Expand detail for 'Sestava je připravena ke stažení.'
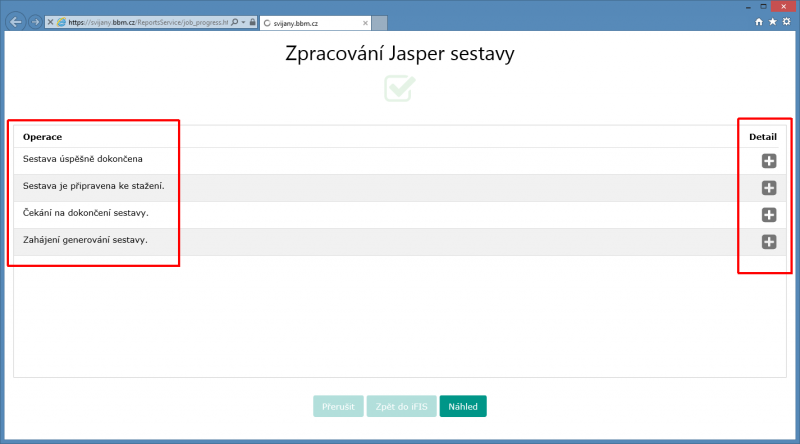This screenshot has height=444, width=800. (x=769, y=188)
